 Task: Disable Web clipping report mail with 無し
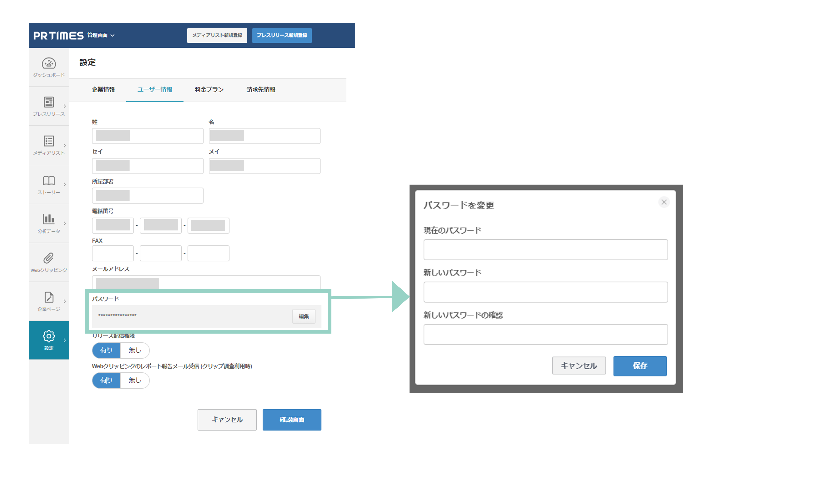(x=135, y=380)
